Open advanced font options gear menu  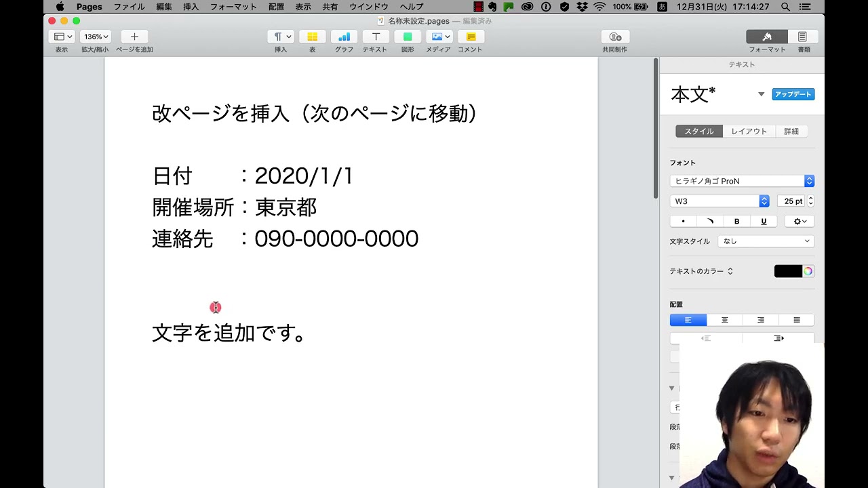[x=800, y=221]
